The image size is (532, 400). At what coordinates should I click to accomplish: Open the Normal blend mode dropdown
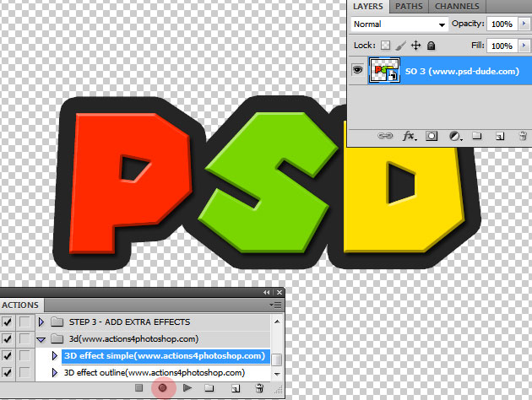pos(399,24)
